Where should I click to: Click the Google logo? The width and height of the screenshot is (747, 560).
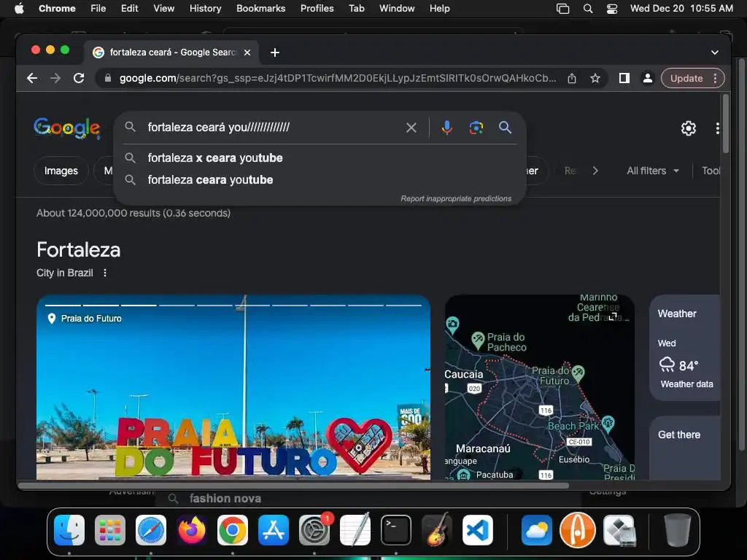click(66, 128)
